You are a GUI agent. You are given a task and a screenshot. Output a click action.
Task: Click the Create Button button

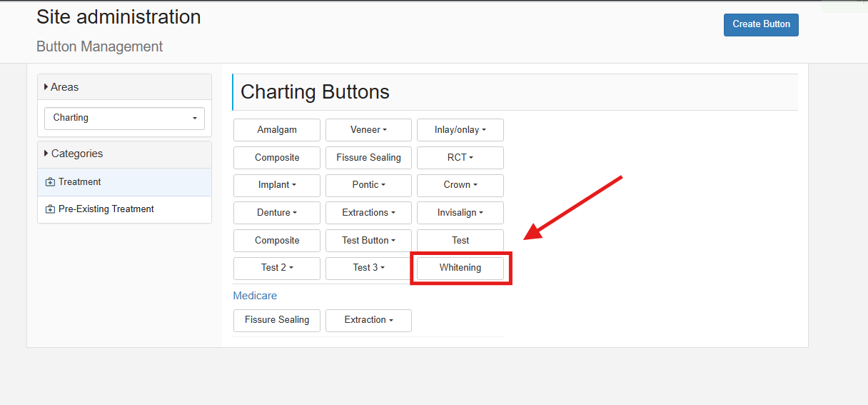[761, 24]
